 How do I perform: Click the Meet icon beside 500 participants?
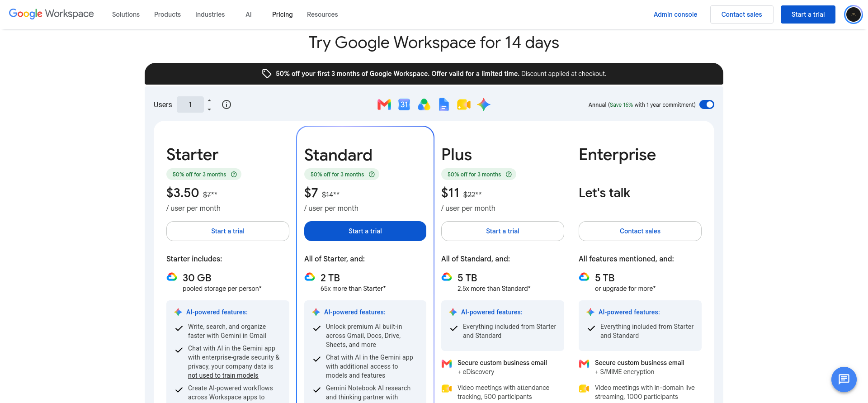click(447, 388)
